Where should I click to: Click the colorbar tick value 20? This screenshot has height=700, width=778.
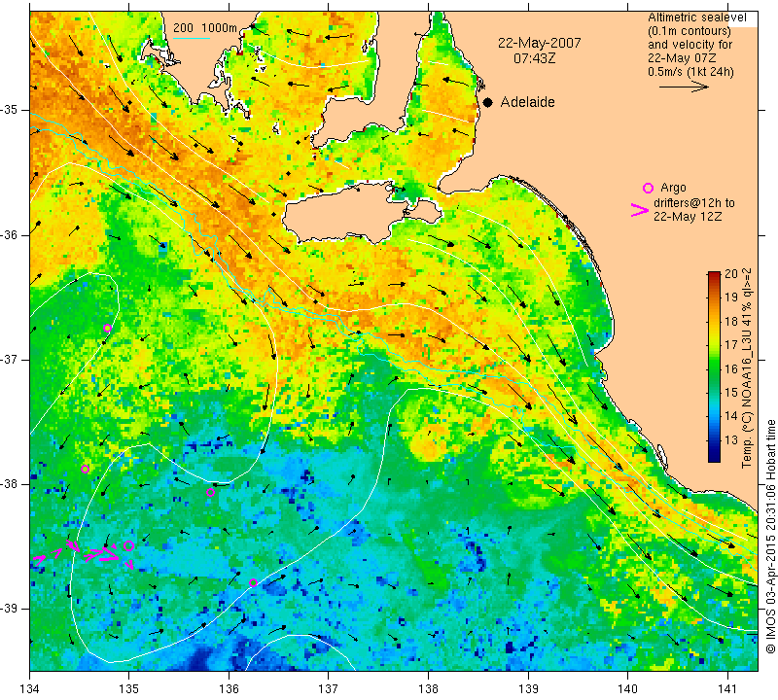(x=731, y=274)
